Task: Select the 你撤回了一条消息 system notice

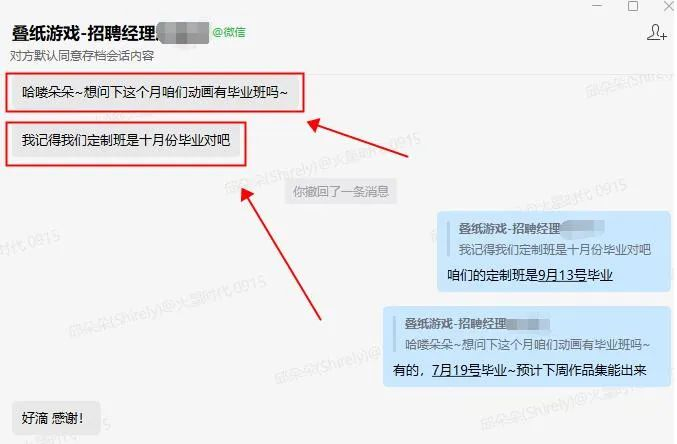Action: [341, 191]
